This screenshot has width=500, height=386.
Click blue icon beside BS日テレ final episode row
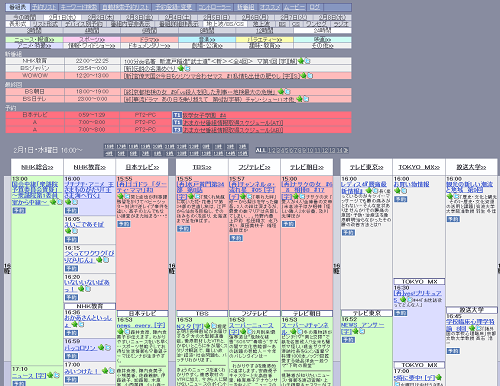(306, 99)
